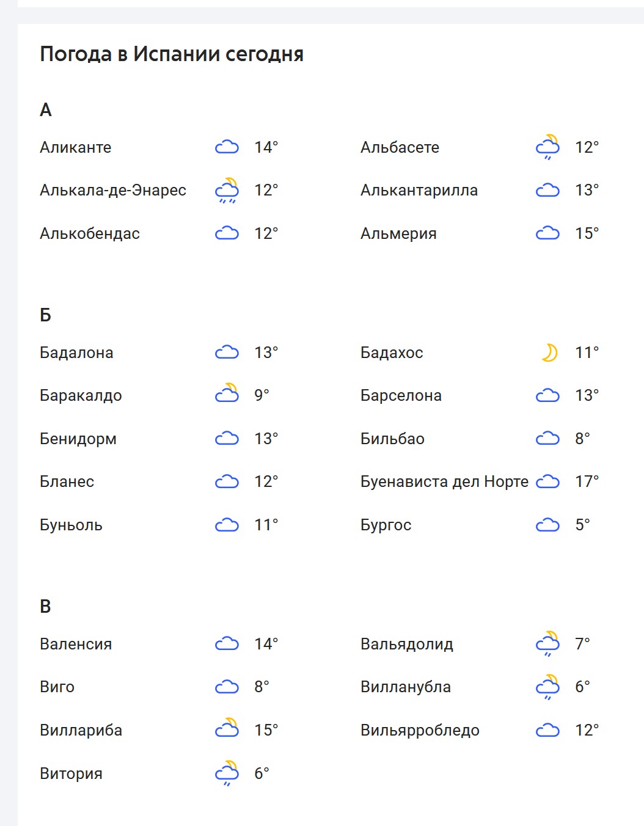Click the cloudy icon beside Аликанте
Image resolution: width=644 pixels, height=826 pixels.
pyautogui.click(x=227, y=147)
